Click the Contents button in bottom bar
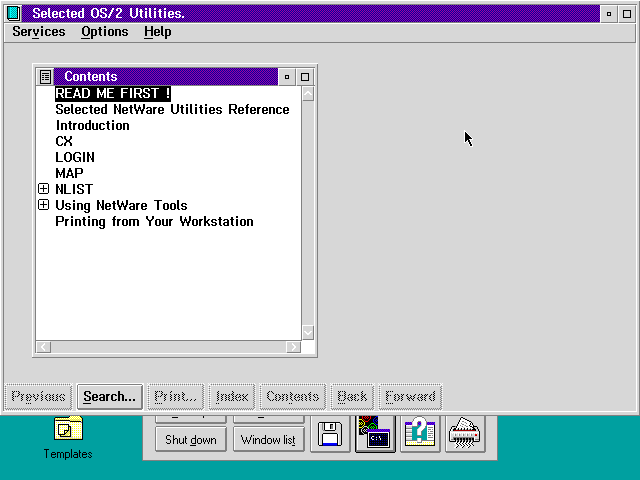 pos(293,396)
